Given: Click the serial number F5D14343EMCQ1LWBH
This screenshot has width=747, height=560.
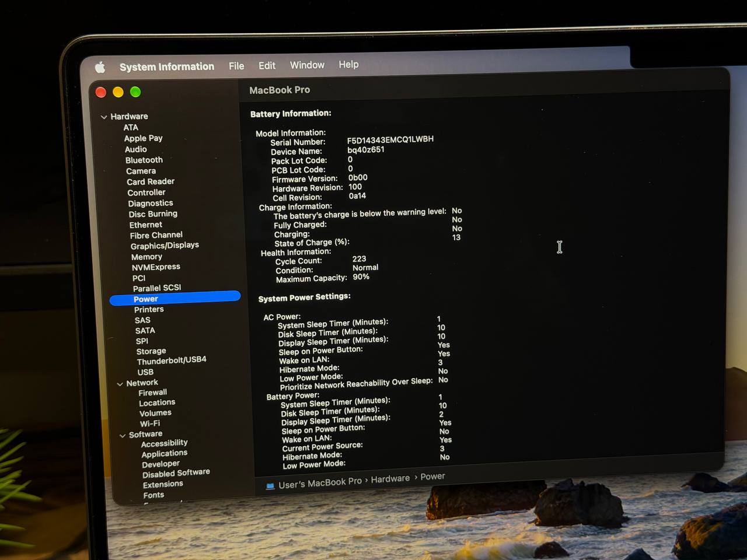Looking at the screenshot, I should pos(390,139).
